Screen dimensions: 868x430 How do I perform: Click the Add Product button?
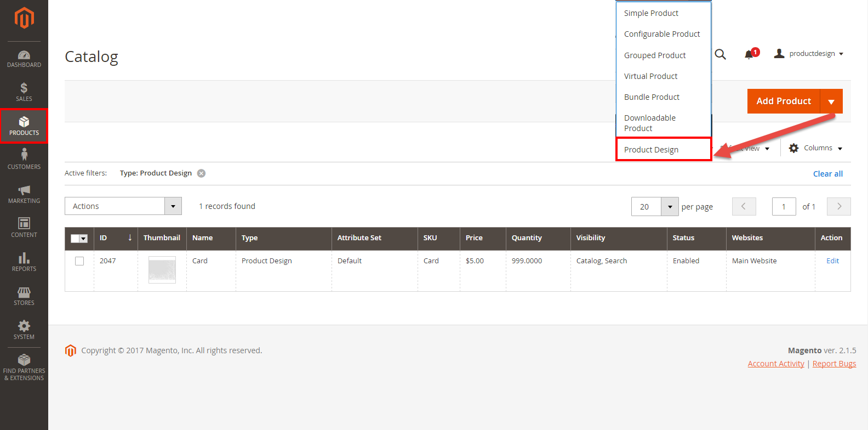pyautogui.click(x=783, y=101)
